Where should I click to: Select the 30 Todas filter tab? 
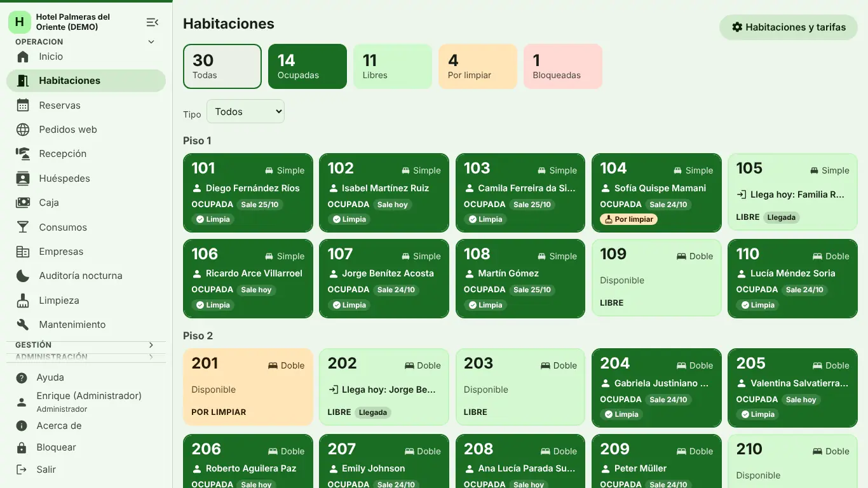[222, 66]
